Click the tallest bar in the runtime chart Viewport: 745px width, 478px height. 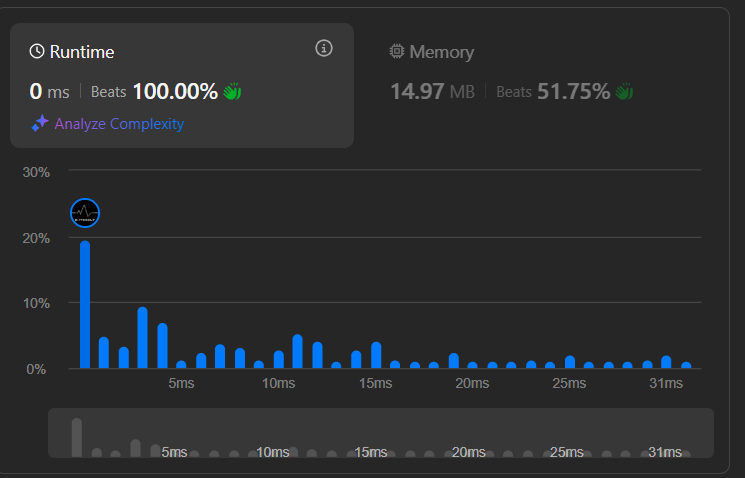[85, 304]
